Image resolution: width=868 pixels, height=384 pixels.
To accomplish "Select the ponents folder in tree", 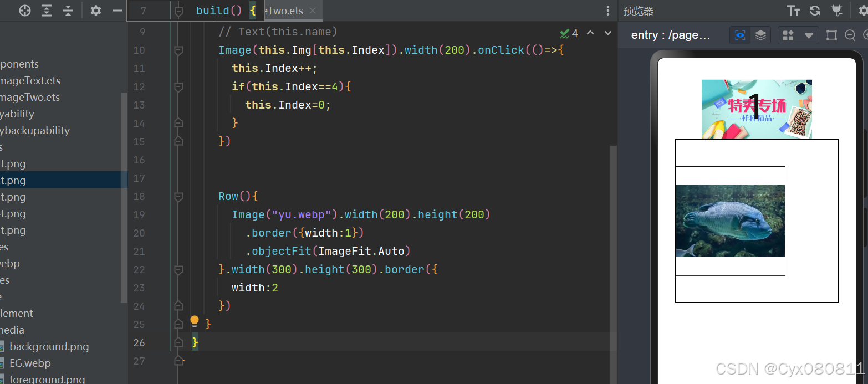I will [x=19, y=64].
